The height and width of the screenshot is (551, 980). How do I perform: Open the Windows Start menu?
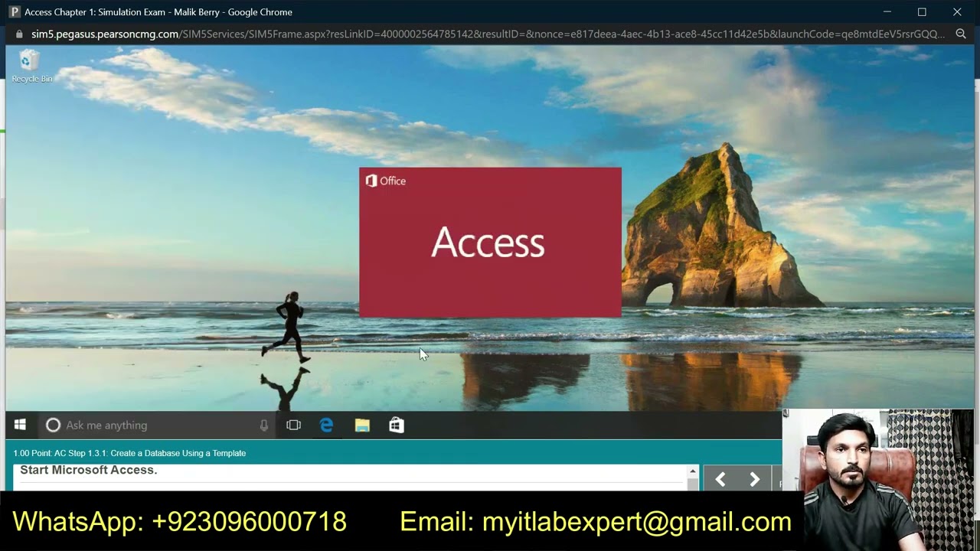coord(21,425)
